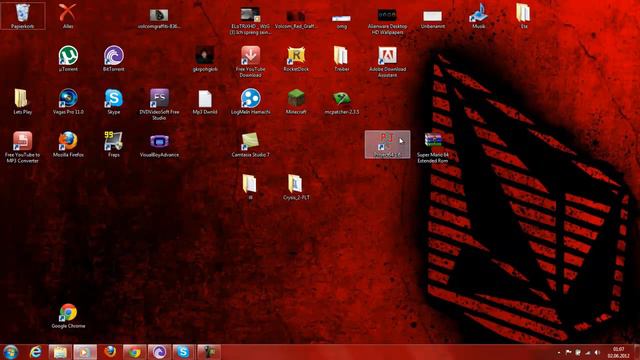Viewport: 640px width, 360px height.
Task: Open the Volcom_Red_Graff image file
Action: coord(296,19)
